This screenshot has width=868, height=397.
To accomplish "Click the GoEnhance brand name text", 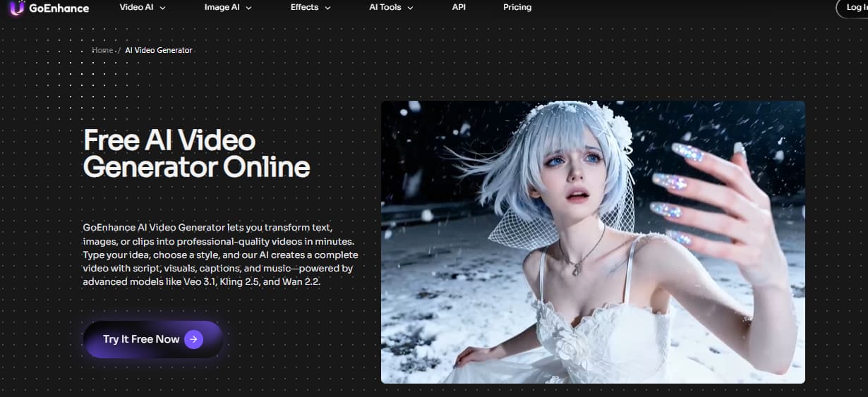I will [x=59, y=8].
